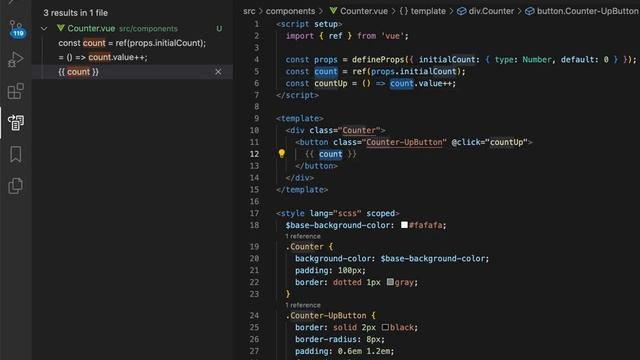This screenshot has width=640, height=360.
Task: Select the '{{ count }}' reference result
Action: click(78, 72)
